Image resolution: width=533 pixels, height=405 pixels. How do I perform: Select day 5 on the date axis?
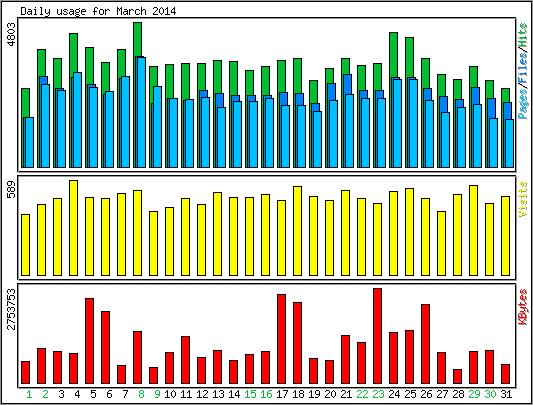[93, 394]
